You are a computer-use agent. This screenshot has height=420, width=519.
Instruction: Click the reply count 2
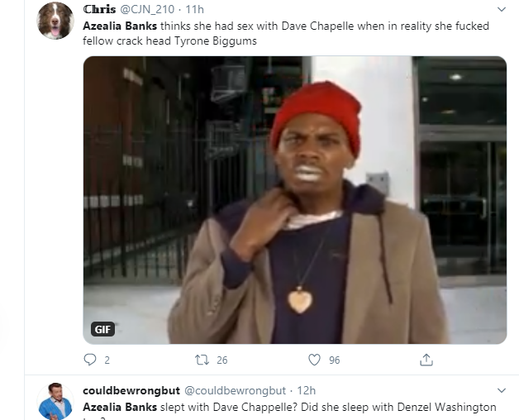click(107, 360)
